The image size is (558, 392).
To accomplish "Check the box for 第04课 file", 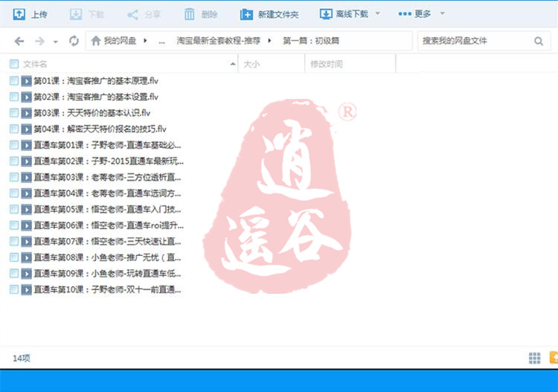I will 14,129.
